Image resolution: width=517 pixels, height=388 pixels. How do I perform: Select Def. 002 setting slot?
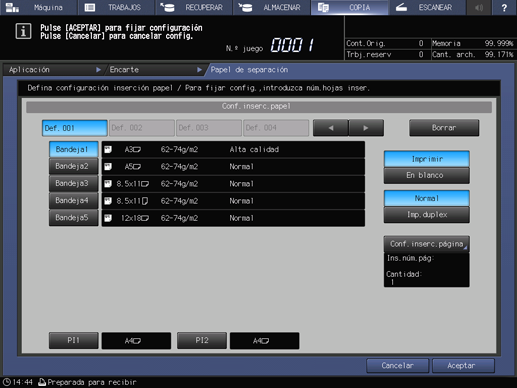point(142,128)
